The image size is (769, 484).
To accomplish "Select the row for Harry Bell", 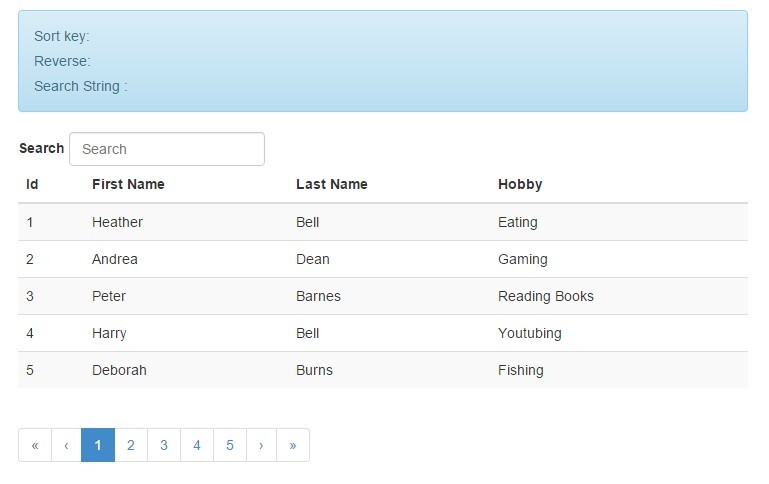I will (x=383, y=333).
